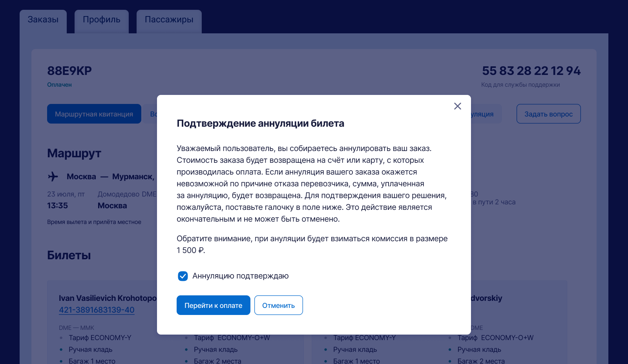Click the 'Задать вопрос' button
Viewport: 628px width, 364px height.
pyautogui.click(x=549, y=114)
